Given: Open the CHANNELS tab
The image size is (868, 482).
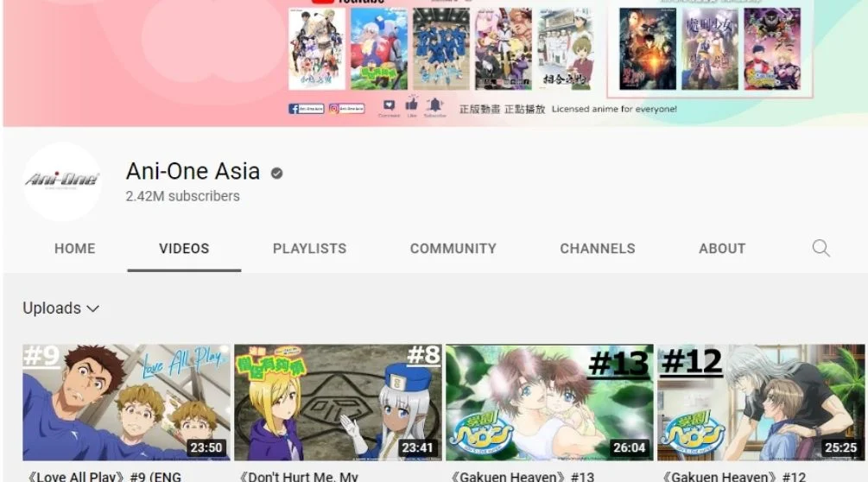Looking at the screenshot, I should pos(598,249).
